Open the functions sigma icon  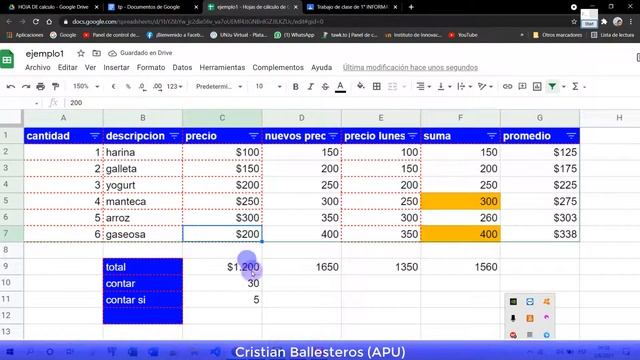click(575, 87)
